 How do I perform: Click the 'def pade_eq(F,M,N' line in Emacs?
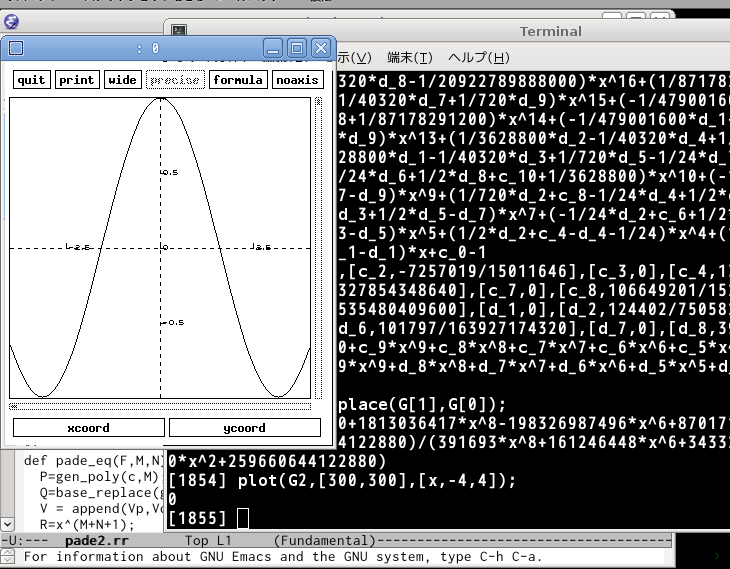coord(94,461)
